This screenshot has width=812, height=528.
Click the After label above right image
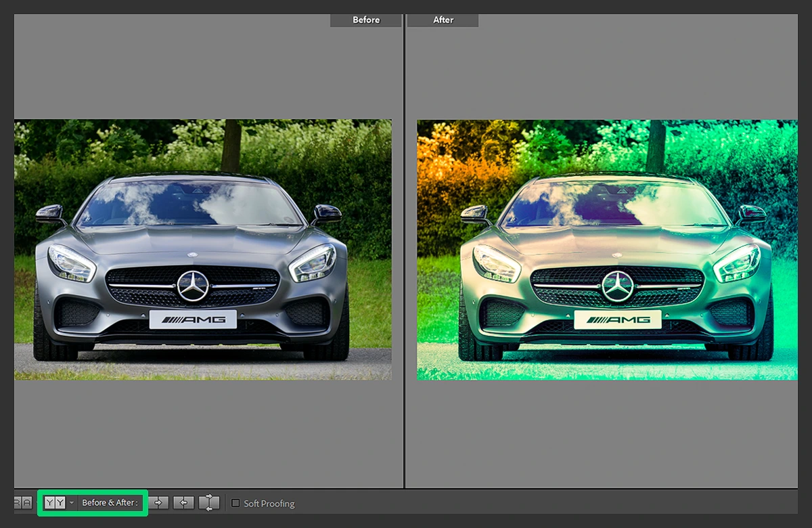tap(443, 20)
